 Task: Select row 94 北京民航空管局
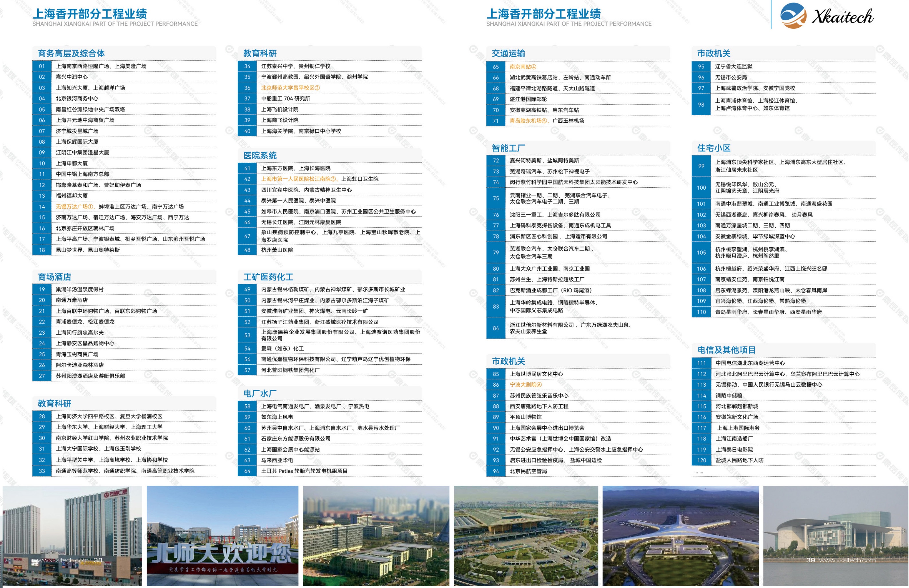pos(578,471)
